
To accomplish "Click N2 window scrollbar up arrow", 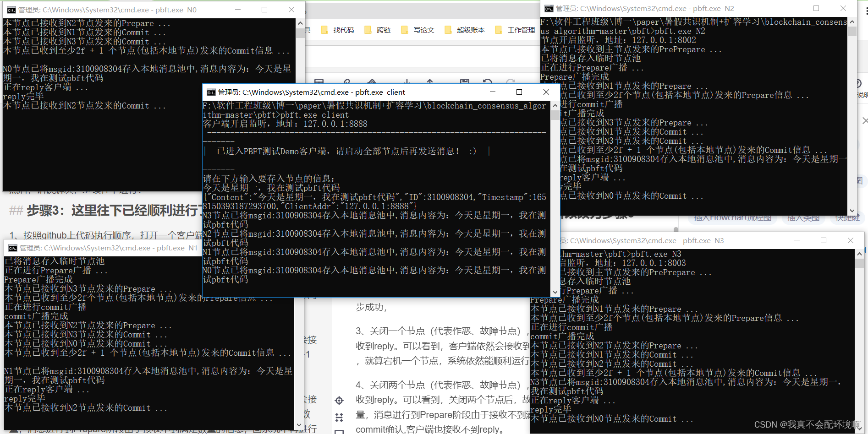I will tap(852, 22).
